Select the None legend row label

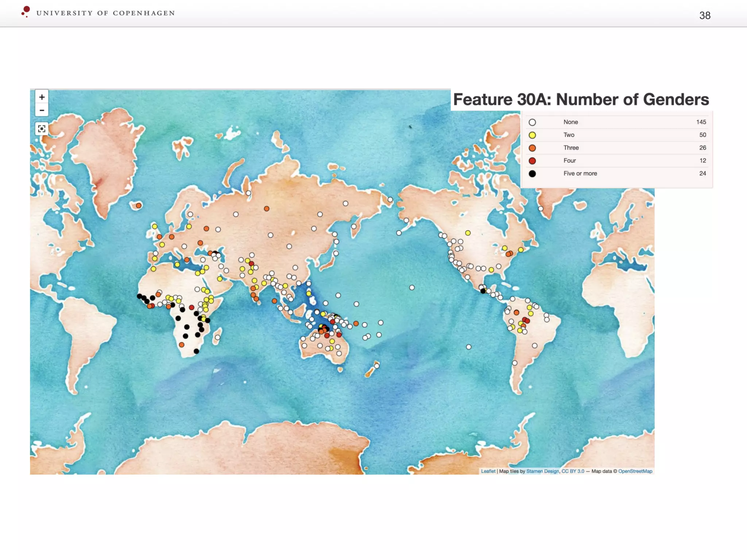(570, 122)
